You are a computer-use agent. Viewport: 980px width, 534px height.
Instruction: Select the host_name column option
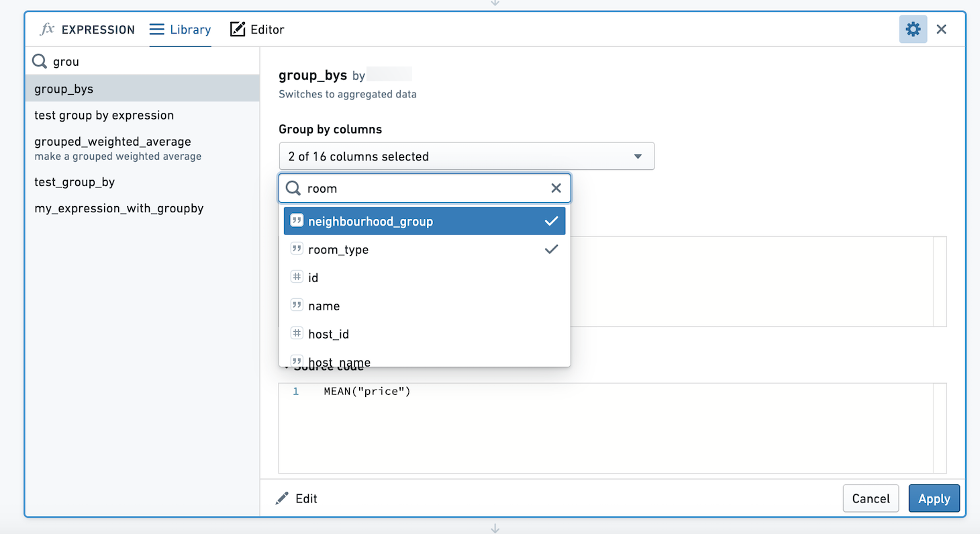click(424, 359)
